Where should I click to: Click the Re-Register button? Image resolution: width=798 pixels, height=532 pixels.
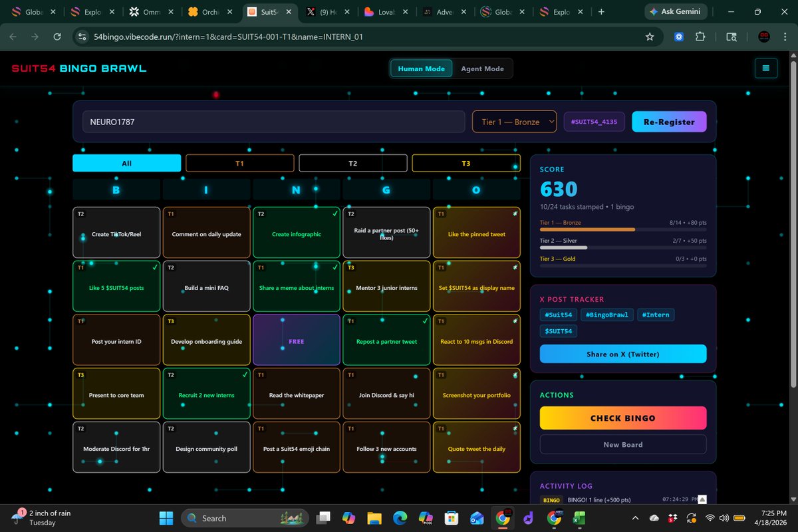pyautogui.click(x=669, y=122)
